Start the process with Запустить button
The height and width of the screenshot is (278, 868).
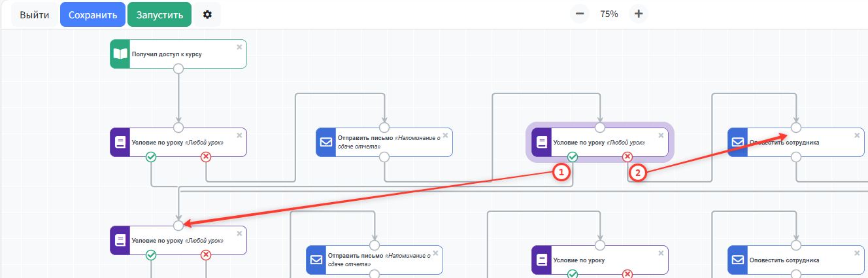[x=159, y=14]
